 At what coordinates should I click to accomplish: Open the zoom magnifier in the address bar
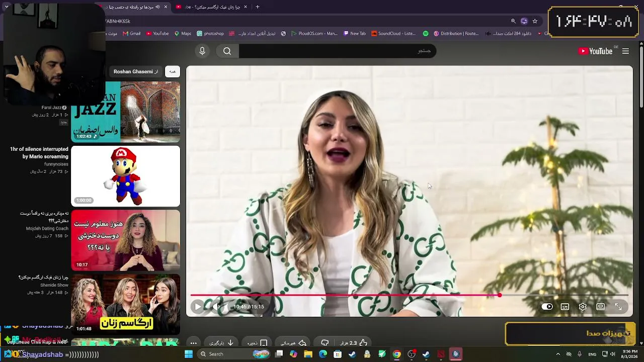[513, 21]
